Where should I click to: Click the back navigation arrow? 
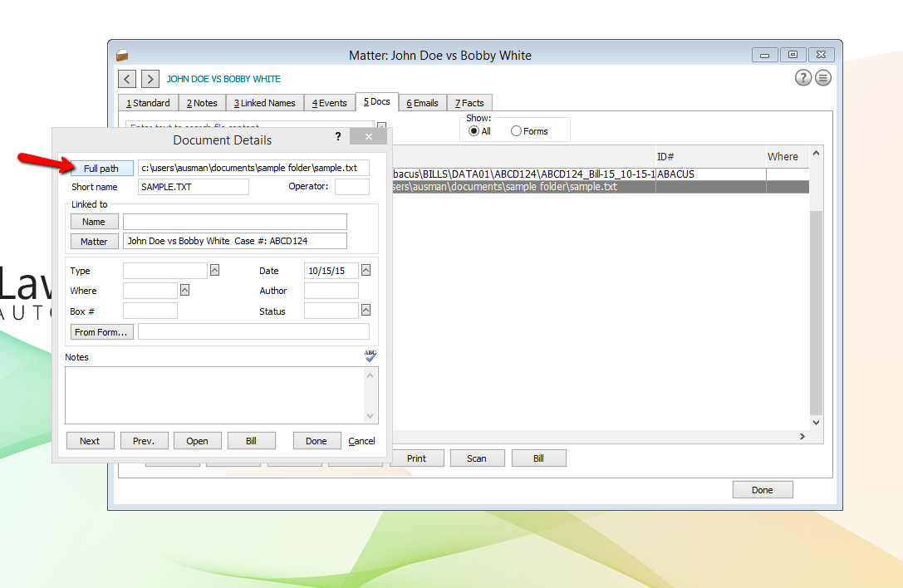126,78
